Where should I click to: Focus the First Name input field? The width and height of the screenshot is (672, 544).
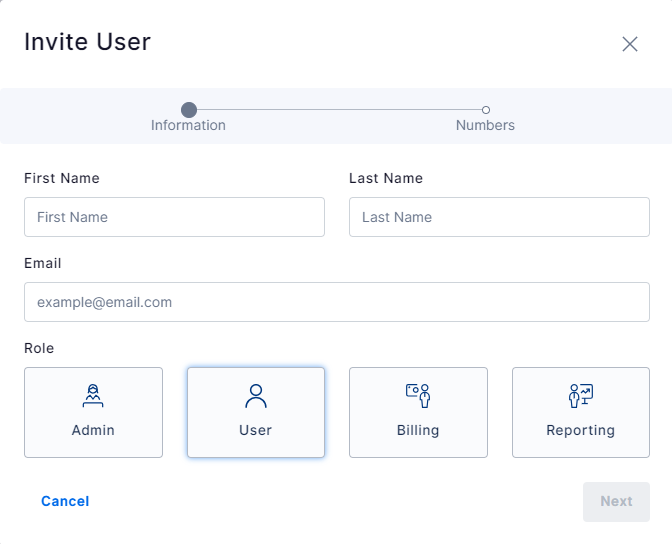[174, 217]
